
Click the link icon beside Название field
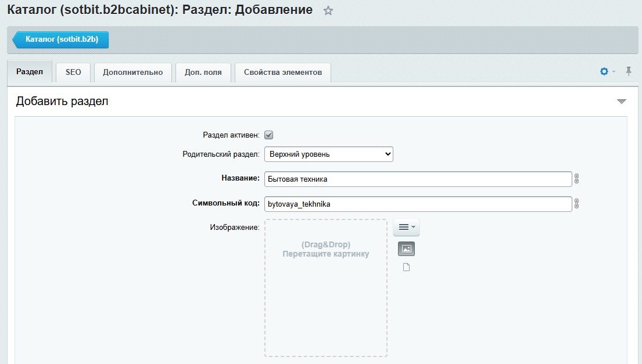[576, 179]
